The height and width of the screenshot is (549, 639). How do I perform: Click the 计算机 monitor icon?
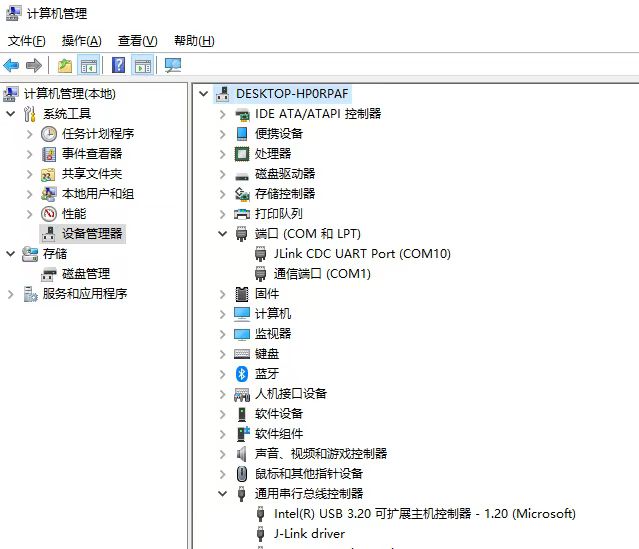click(242, 313)
